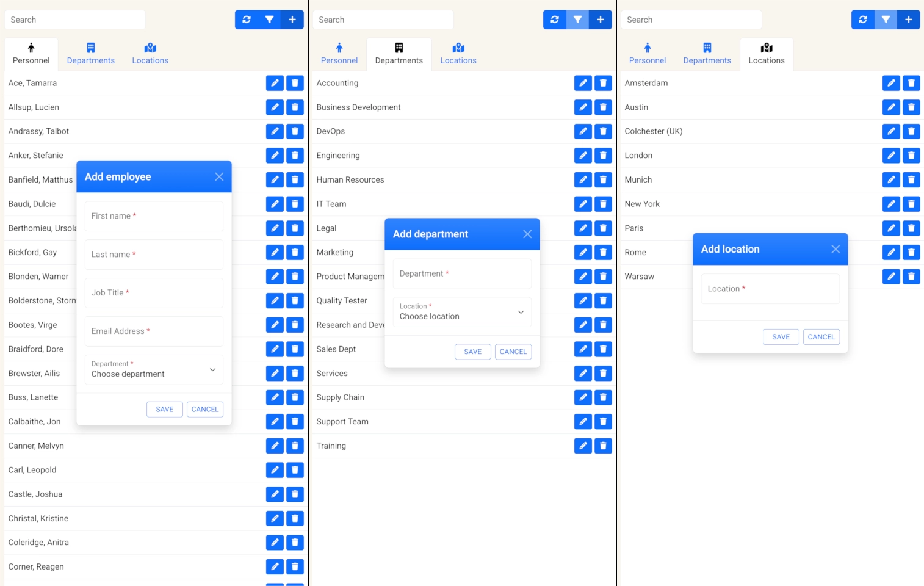The height and width of the screenshot is (586, 924).
Task: Delete the Munich location
Action: click(x=911, y=179)
